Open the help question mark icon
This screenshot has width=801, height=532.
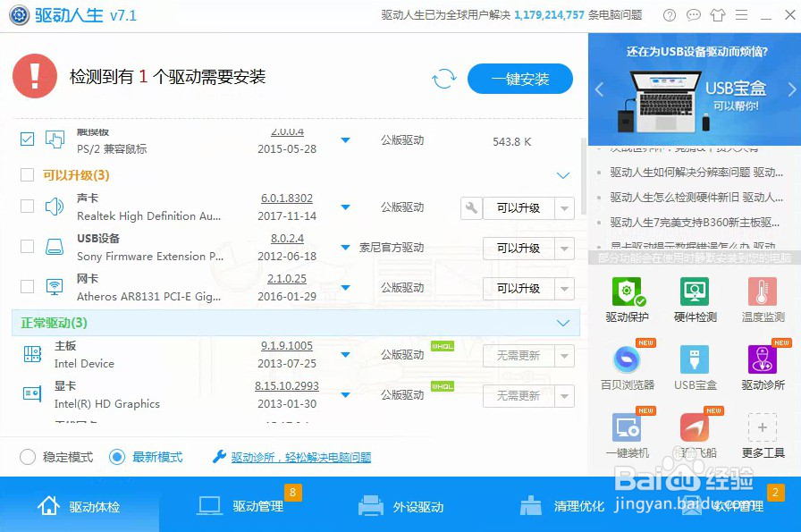point(670,15)
